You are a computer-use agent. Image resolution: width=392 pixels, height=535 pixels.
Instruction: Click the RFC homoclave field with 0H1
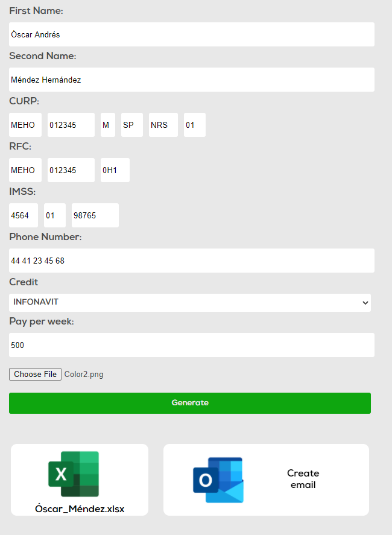[115, 170]
